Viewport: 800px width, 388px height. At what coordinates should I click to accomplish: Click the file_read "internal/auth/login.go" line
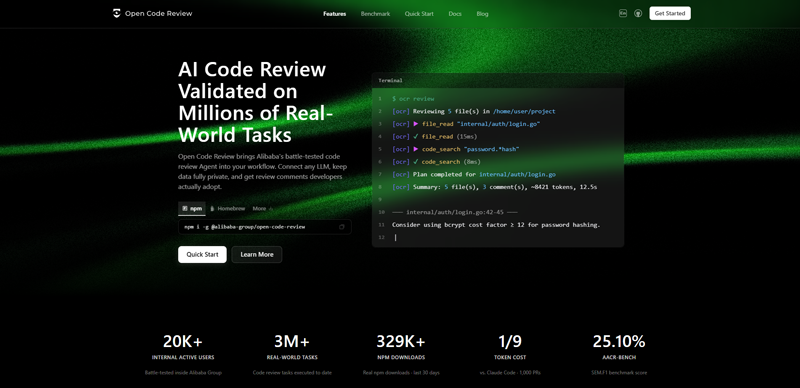tap(466, 124)
